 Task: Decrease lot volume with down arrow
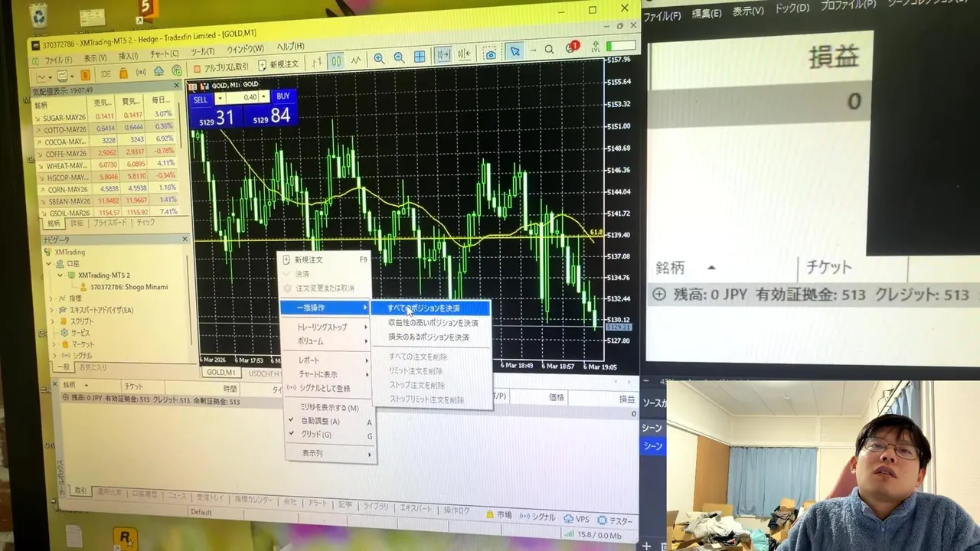coord(220,99)
